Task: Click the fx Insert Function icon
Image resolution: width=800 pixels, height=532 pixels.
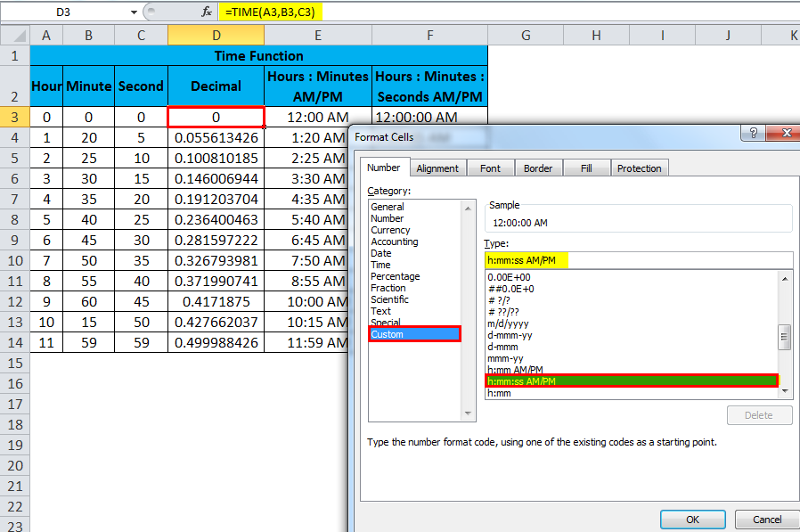Action: coord(207,12)
